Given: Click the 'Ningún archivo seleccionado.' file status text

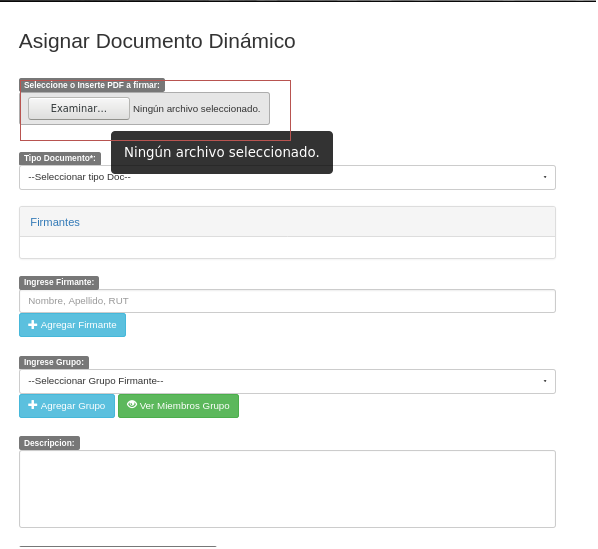Looking at the screenshot, I should 197,109.
